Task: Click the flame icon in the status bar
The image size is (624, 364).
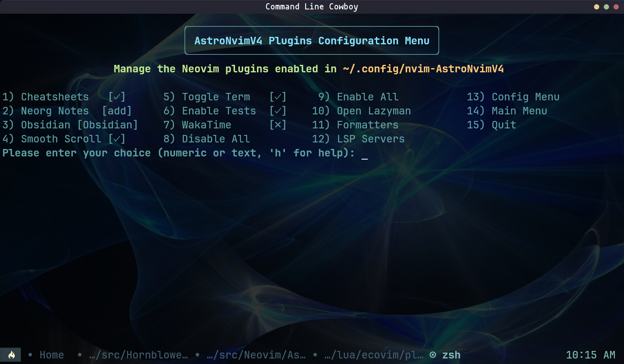Action: point(11,355)
